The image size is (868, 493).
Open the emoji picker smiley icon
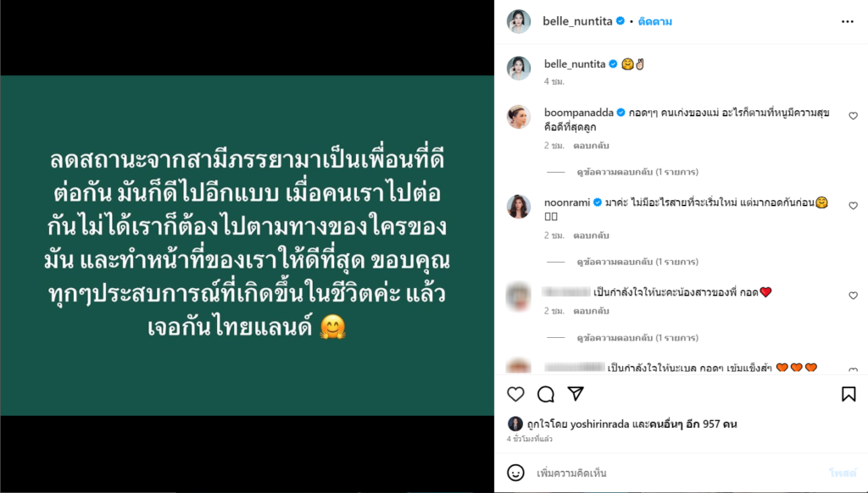click(515, 473)
